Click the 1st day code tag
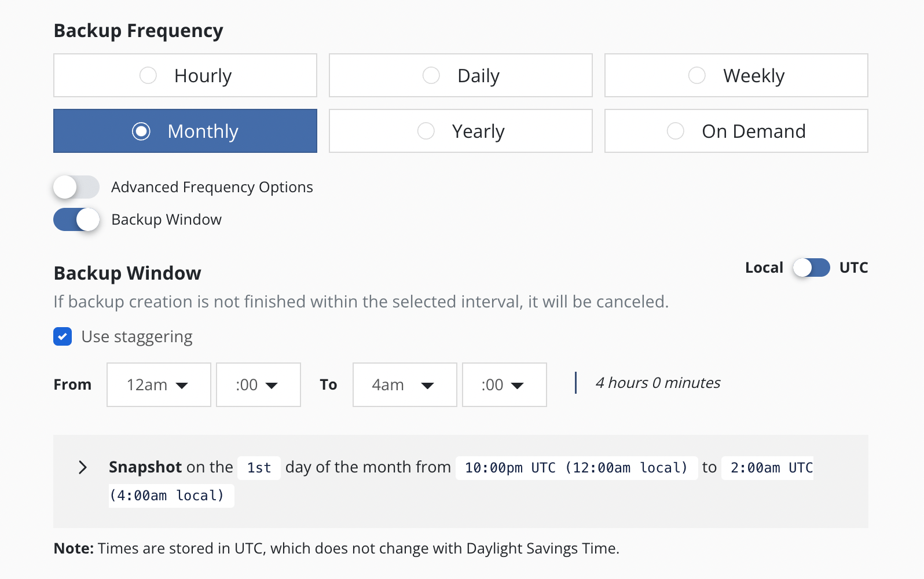The width and height of the screenshot is (924, 579). point(259,468)
